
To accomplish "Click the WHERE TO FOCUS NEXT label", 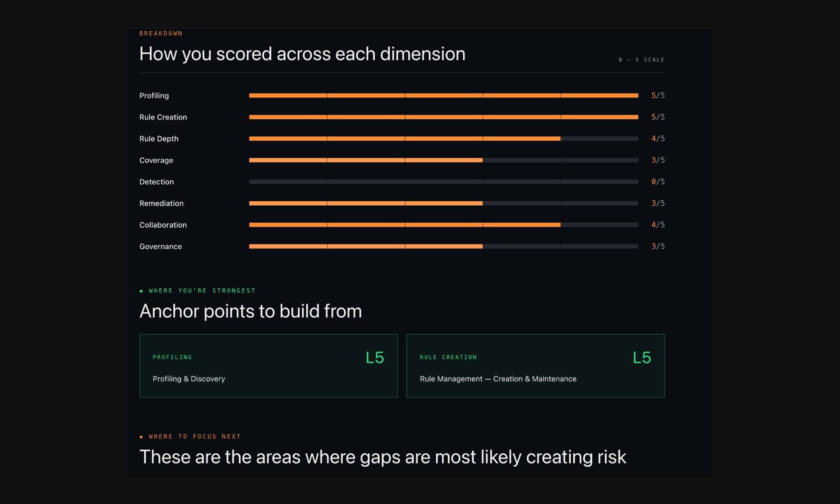I will pyautogui.click(x=195, y=437).
